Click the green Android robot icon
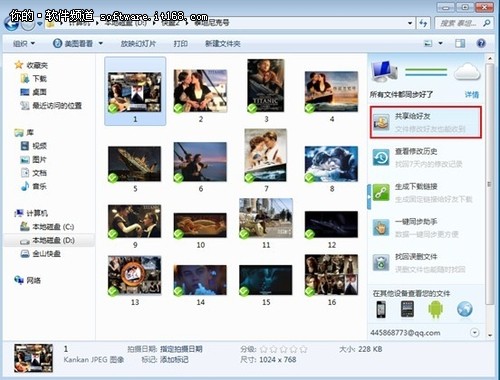This screenshot has height=380, width=500. 435,309
